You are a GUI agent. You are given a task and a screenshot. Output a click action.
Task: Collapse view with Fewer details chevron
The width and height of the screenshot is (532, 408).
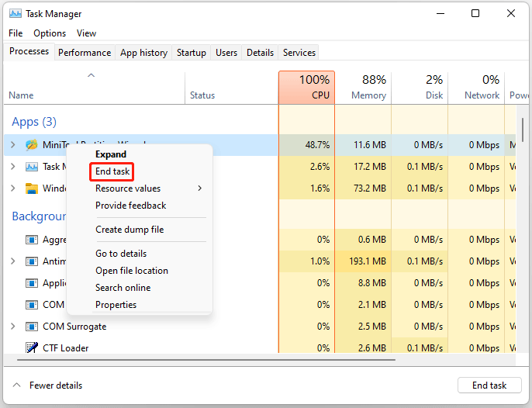click(16, 386)
